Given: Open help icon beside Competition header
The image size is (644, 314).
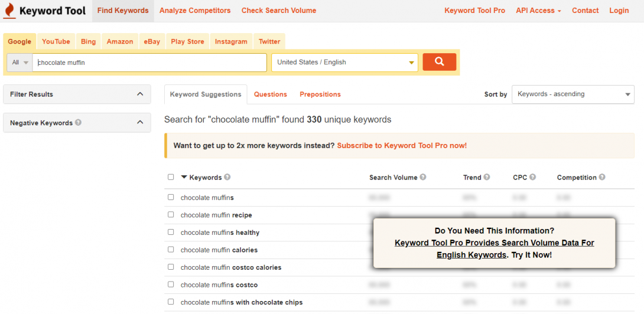Looking at the screenshot, I should [x=601, y=177].
